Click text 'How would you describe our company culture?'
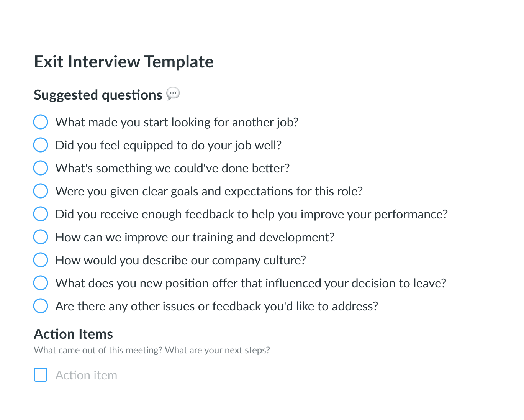The image size is (524, 420). [x=180, y=260]
